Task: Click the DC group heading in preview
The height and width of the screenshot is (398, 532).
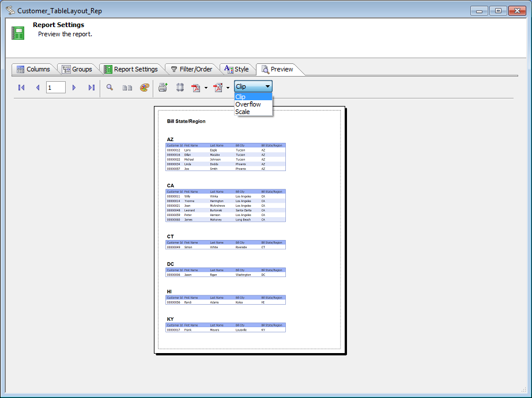Action: (171, 264)
